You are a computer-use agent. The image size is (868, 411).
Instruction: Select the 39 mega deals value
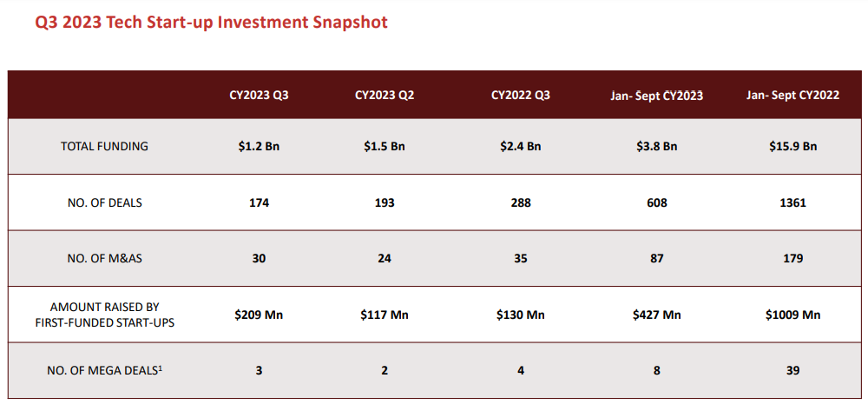pos(792,370)
